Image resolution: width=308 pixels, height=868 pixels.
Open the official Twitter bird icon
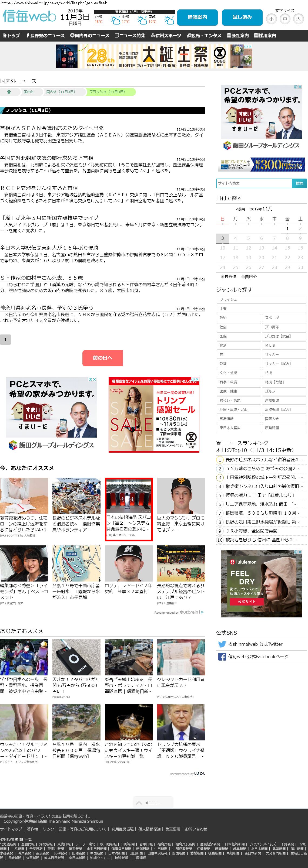pos(222,644)
